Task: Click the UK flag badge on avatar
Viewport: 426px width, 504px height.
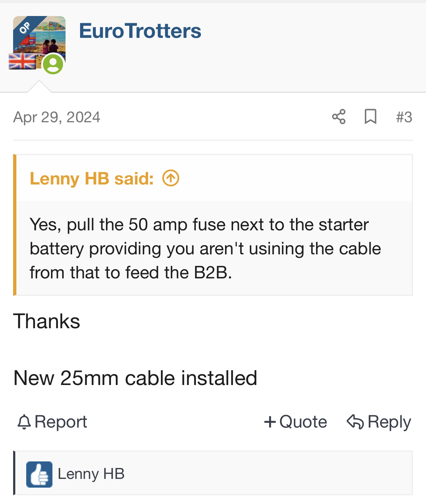Action: 22,61
